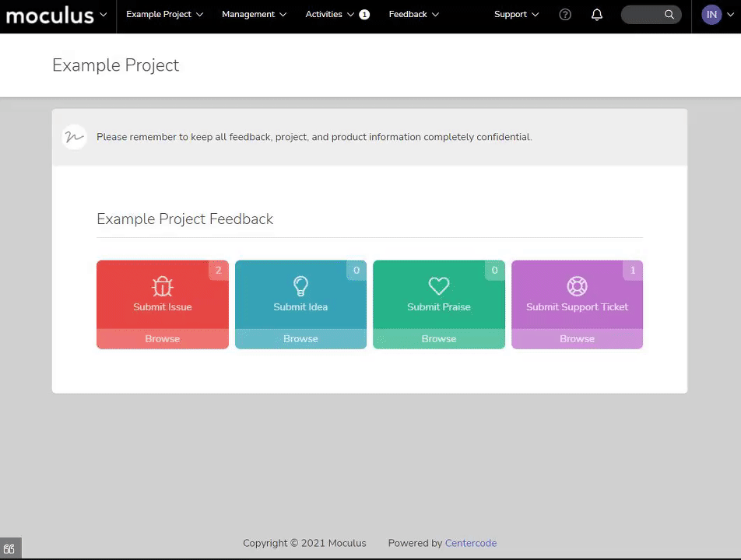Browse support tickets under purple tile
This screenshot has width=741, height=560.
(x=577, y=338)
